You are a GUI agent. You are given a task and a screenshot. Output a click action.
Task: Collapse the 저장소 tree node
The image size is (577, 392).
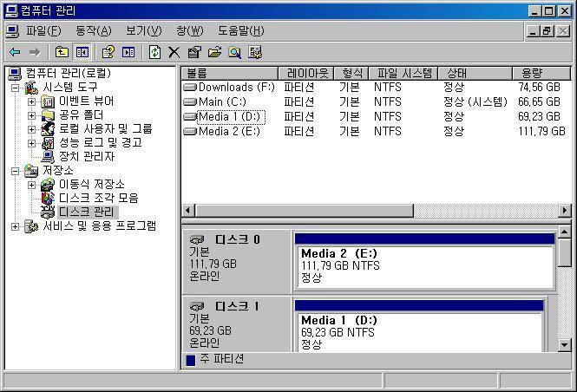tap(15, 171)
